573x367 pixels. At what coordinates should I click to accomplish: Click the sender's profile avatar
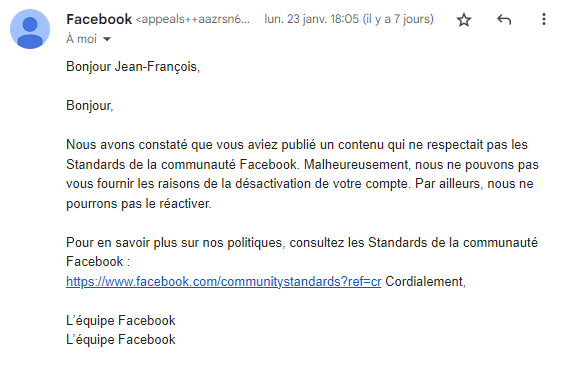pos(30,29)
